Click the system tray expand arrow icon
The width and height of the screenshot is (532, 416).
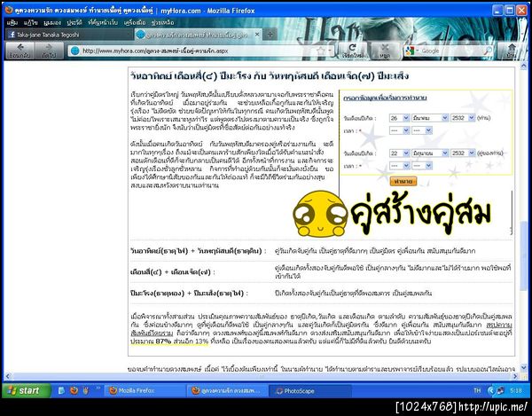tap(490, 390)
